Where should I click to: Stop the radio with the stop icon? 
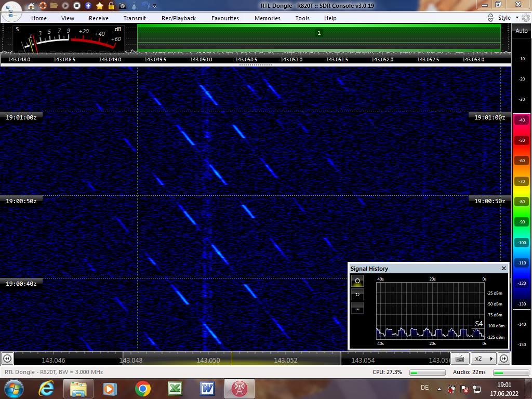(77, 5)
